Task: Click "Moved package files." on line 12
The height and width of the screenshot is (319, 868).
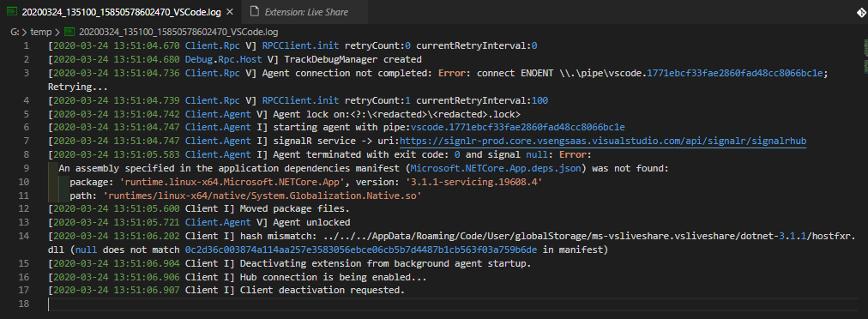Action: (294, 208)
